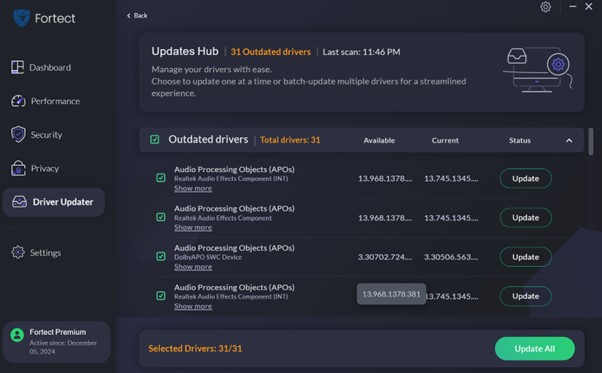
Task: Click the sidebar Settings gear icon
Action: [x=18, y=252]
